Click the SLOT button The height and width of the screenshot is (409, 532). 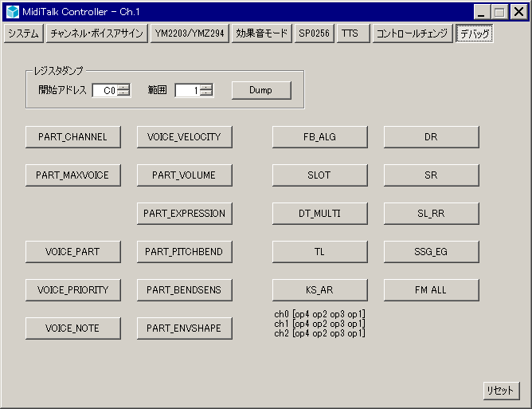click(319, 175)
